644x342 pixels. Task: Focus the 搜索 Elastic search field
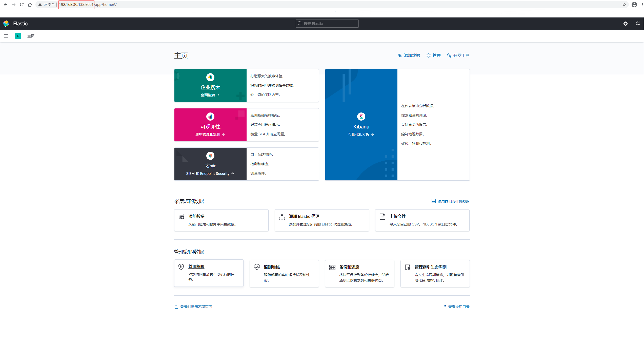click(x=327, y=24)
